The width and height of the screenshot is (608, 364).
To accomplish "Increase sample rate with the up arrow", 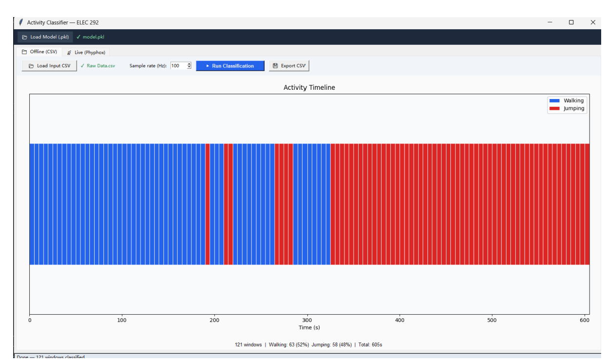I will [x=189, y=64].
